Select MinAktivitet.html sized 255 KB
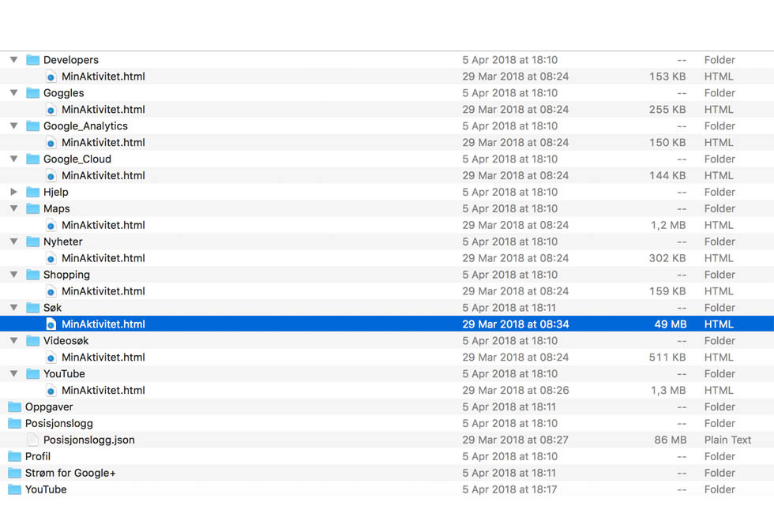This screenshot has width=774, height=532. point(103,110)
